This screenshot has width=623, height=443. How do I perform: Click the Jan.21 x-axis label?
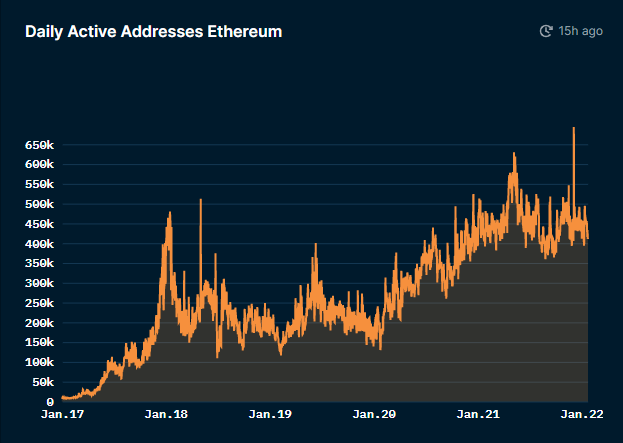click(478, 414)
